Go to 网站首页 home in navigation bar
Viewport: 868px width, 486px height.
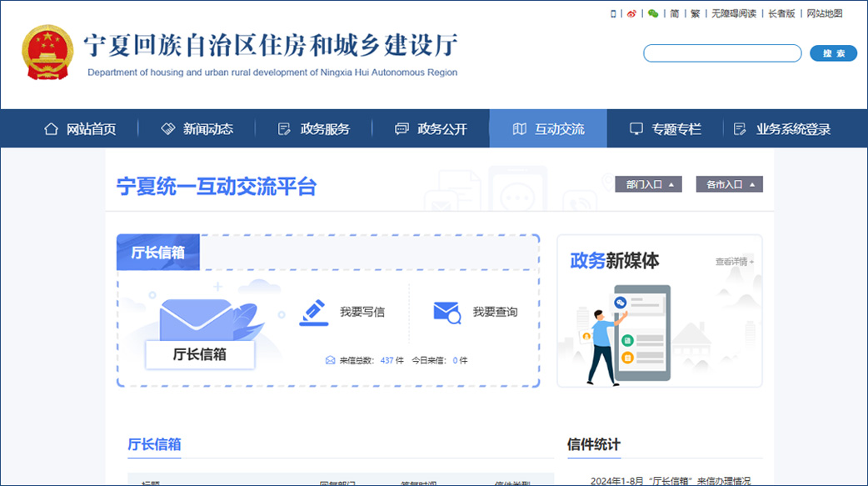point(80,129)
